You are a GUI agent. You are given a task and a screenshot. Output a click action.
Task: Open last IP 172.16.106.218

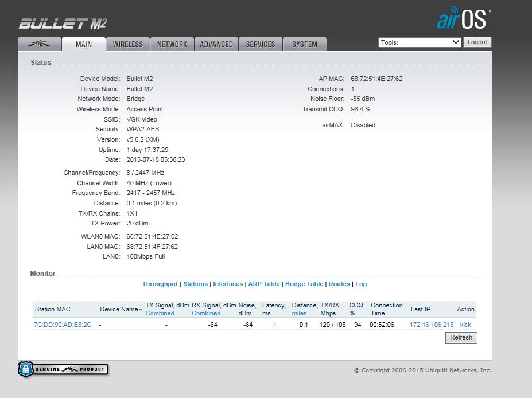pyautogui.click(x=432, y=325)
